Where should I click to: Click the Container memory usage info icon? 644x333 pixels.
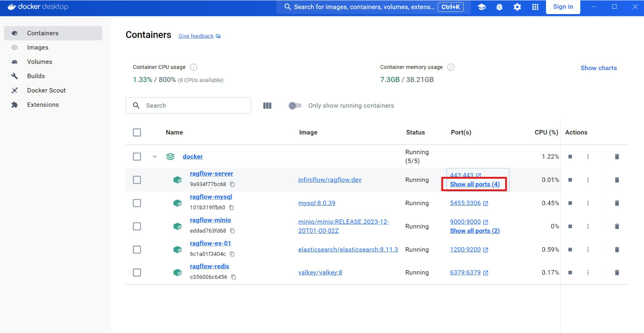click(451, 67)
